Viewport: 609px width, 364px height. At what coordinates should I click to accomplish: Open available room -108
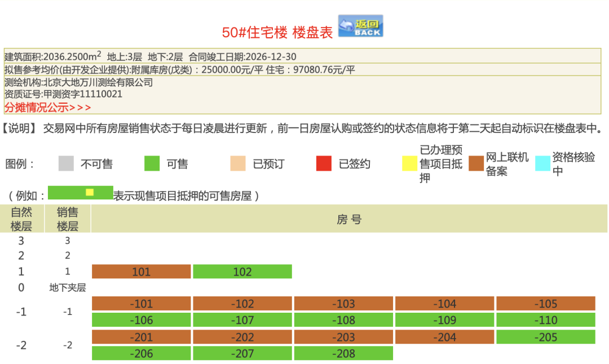coord(343,320)
